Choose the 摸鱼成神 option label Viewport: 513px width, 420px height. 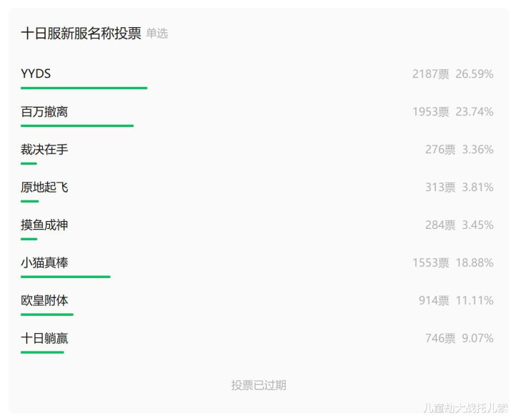click(x=44, y=225)
